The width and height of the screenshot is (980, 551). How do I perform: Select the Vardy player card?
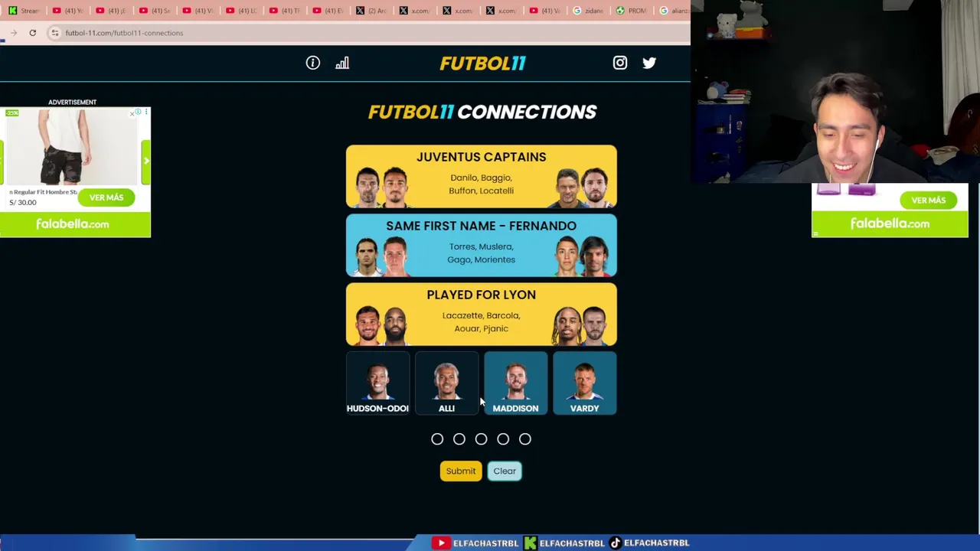coord(584,383)
